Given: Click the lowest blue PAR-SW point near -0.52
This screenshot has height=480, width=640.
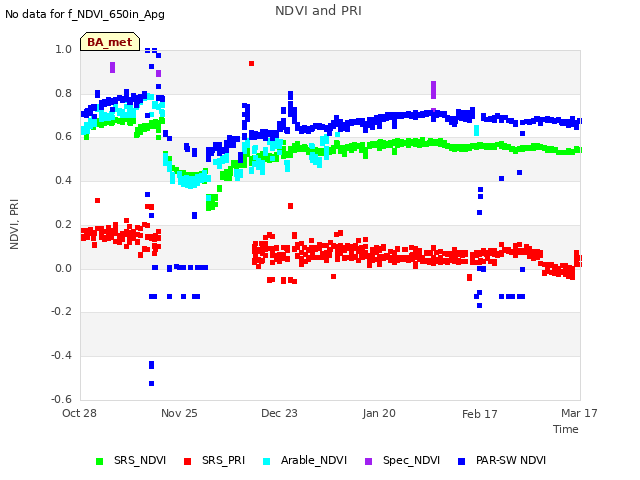Looking at the screenshot, I should click(151, 383).
